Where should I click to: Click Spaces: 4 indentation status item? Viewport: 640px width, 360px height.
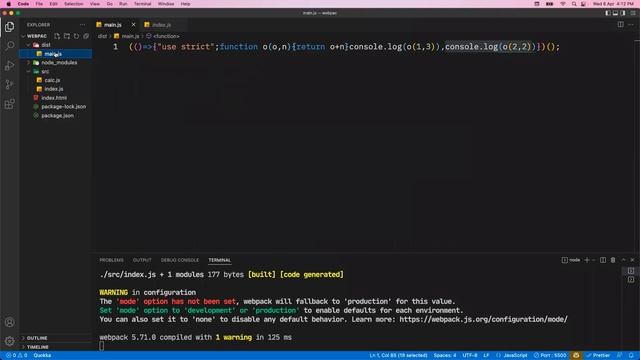(x=444, y=356)
